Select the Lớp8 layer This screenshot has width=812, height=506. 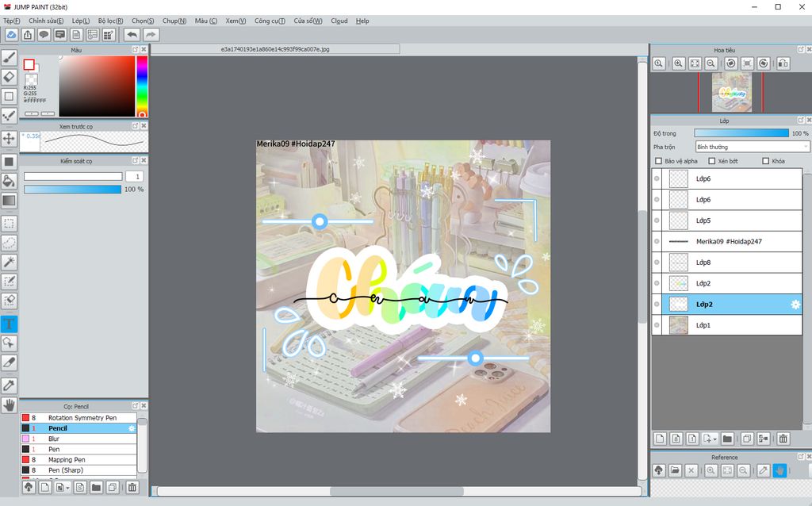point(732,262)
